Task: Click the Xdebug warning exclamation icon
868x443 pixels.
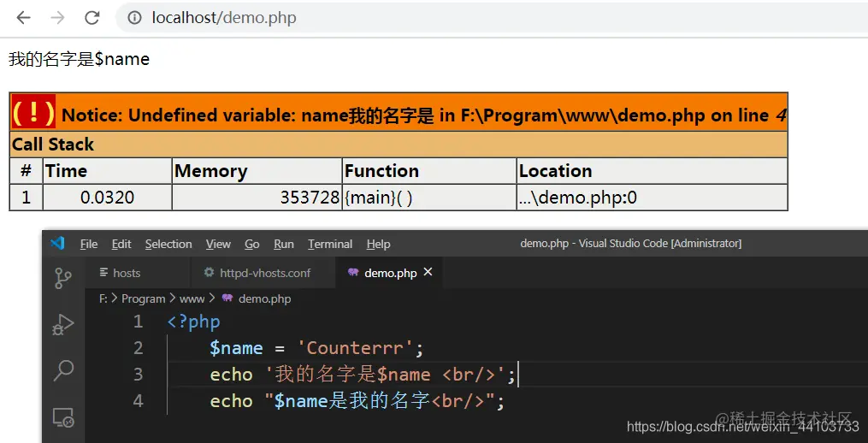Action: 33,112
